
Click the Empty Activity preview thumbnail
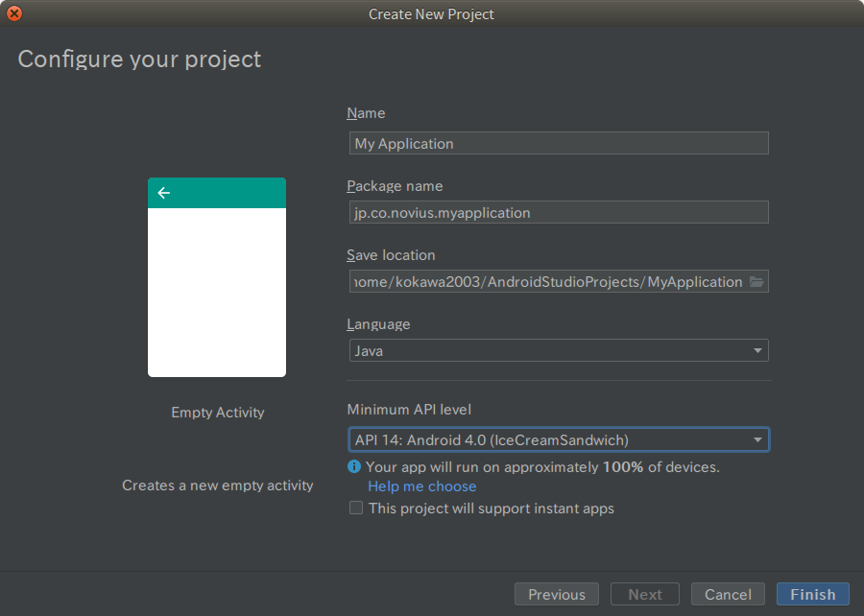217,277
